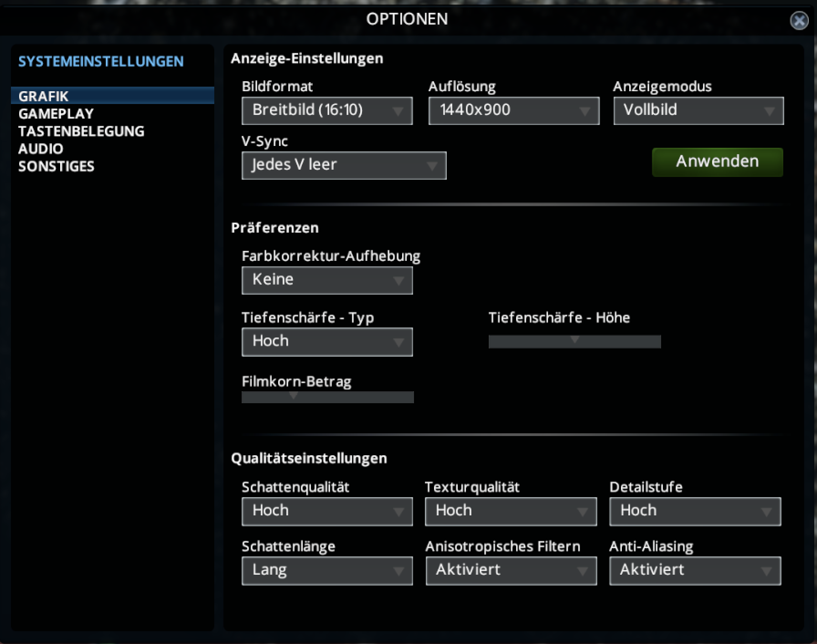Open the Tiefenschärfe - Typ dropdown
817x644 pixels.
click(x=327, y=342)
